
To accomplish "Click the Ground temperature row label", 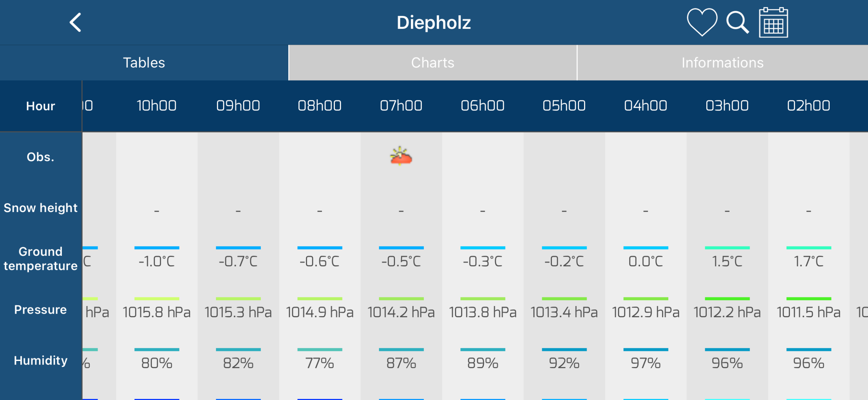I will 41,259.
